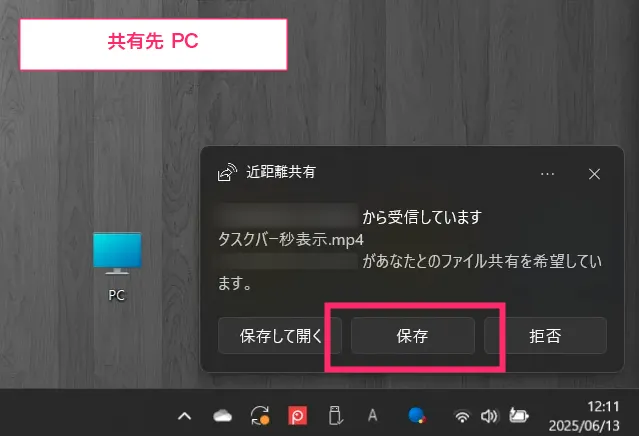Click the battery status tray icon

click(519, 416)
